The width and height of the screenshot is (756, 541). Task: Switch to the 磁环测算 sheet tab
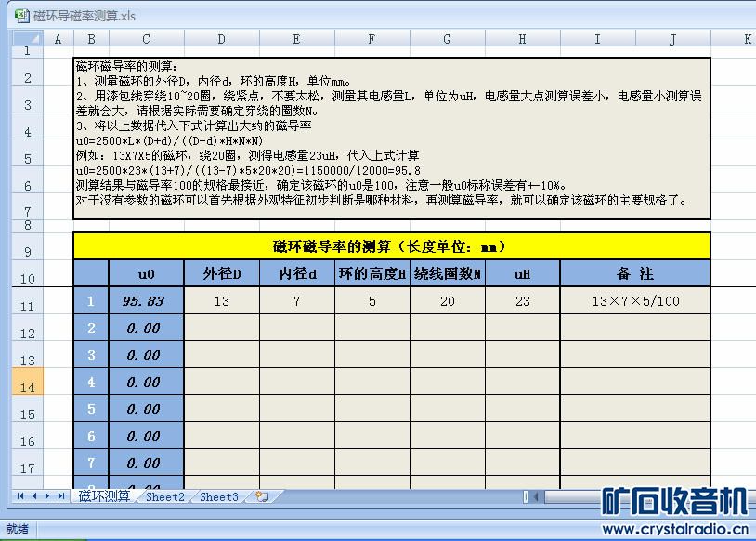(104, 496)
